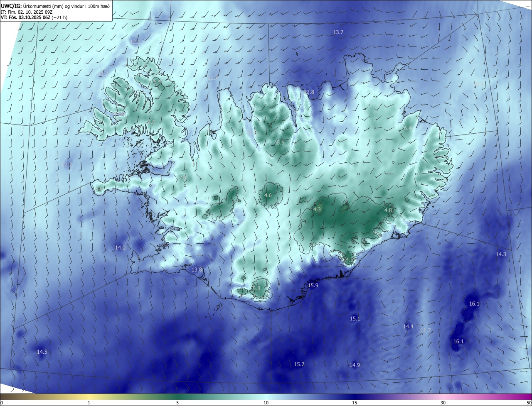
Task: Click the 14.3 value in the southeast sea
Action: click(x=501, y=254)
